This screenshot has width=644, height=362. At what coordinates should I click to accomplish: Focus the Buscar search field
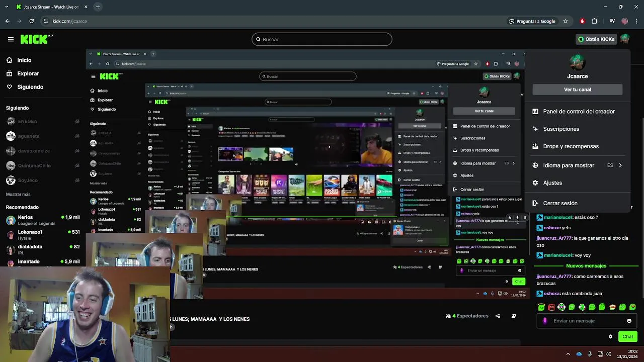[321, 39]
